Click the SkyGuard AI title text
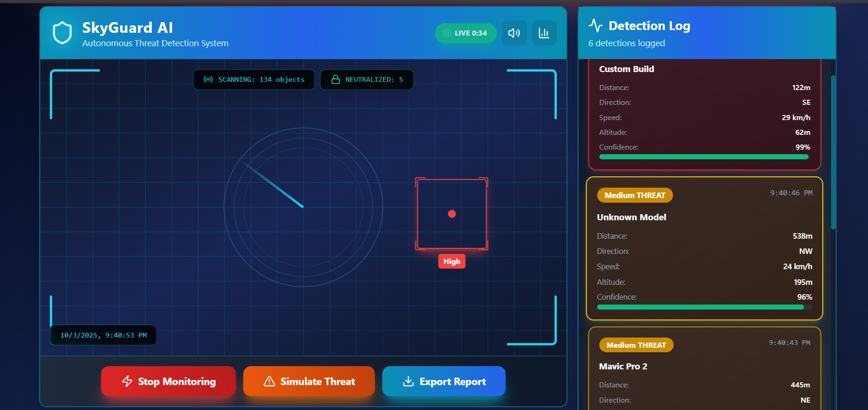This screenshot has width=868, height=410. [127, 28]
